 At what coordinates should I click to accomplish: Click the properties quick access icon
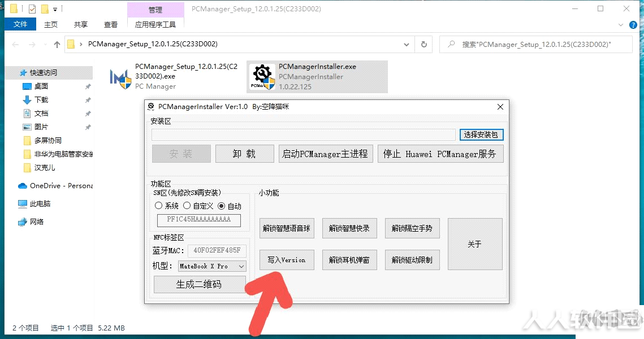(x=32, y=8)
